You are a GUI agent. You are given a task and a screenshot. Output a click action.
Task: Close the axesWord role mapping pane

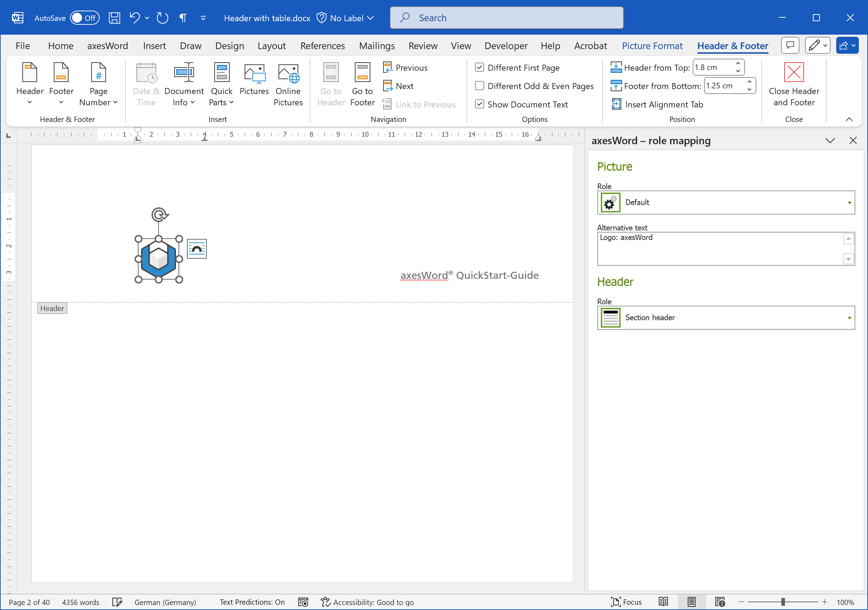coord(853,141)
